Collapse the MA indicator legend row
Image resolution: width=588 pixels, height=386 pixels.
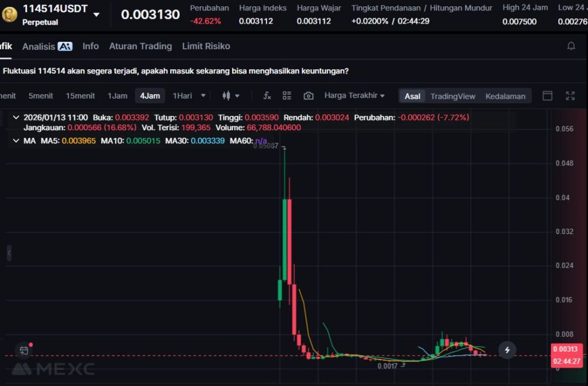(16, 141)
